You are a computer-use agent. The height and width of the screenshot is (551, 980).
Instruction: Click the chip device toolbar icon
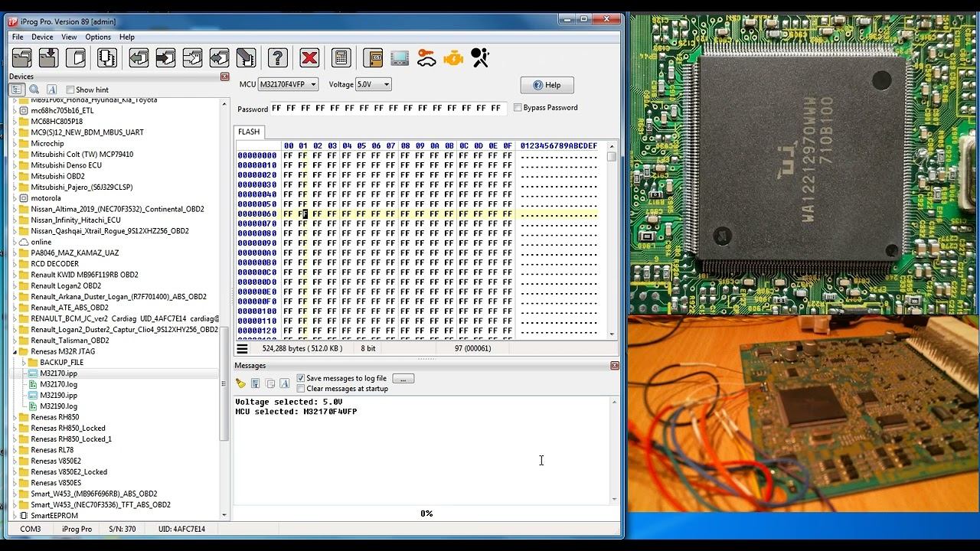coord(106,57)
